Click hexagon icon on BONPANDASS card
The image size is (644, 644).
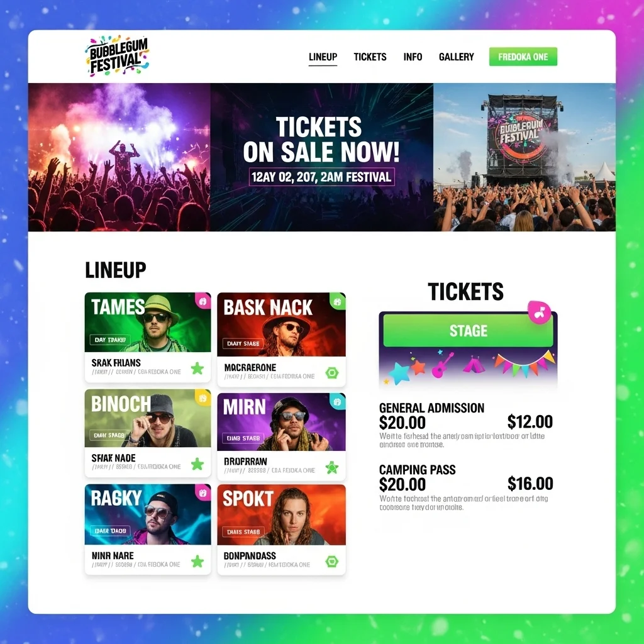[x=332, y=562]
